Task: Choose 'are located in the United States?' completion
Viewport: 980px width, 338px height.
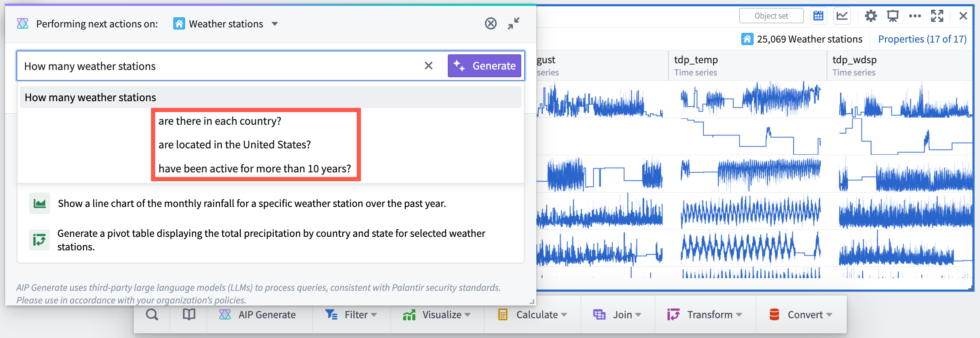Action: (234, 145)
